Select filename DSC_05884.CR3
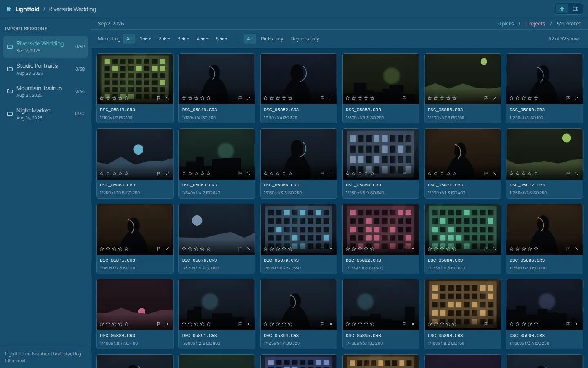The height and width of the screenshot is (368, 588). tap(445, 260)
